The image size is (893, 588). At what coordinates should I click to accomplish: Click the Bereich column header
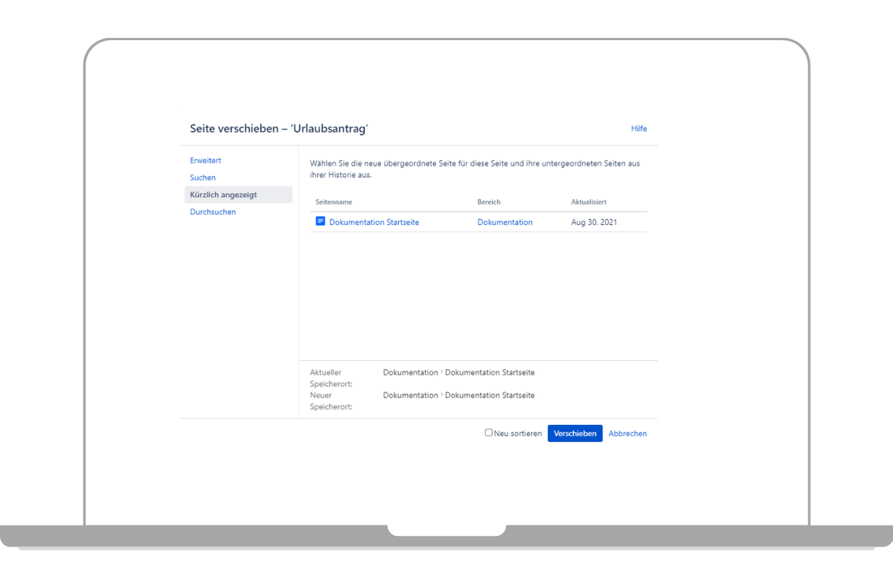pos(489,202)
